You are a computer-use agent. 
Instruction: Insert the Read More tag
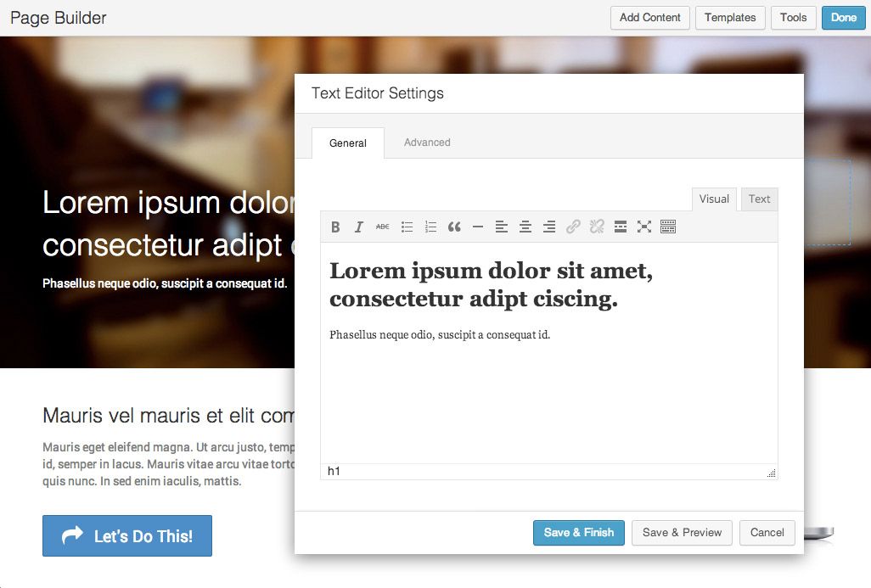621,227
